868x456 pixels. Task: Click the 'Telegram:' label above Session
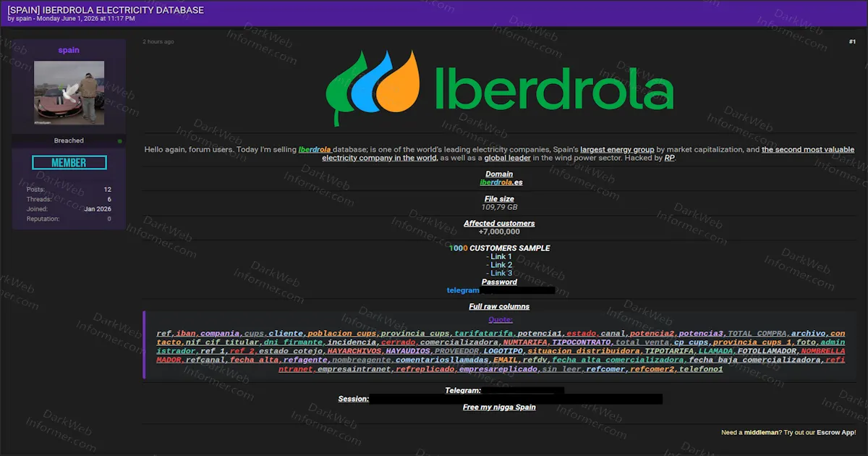(x=463, y=391)
